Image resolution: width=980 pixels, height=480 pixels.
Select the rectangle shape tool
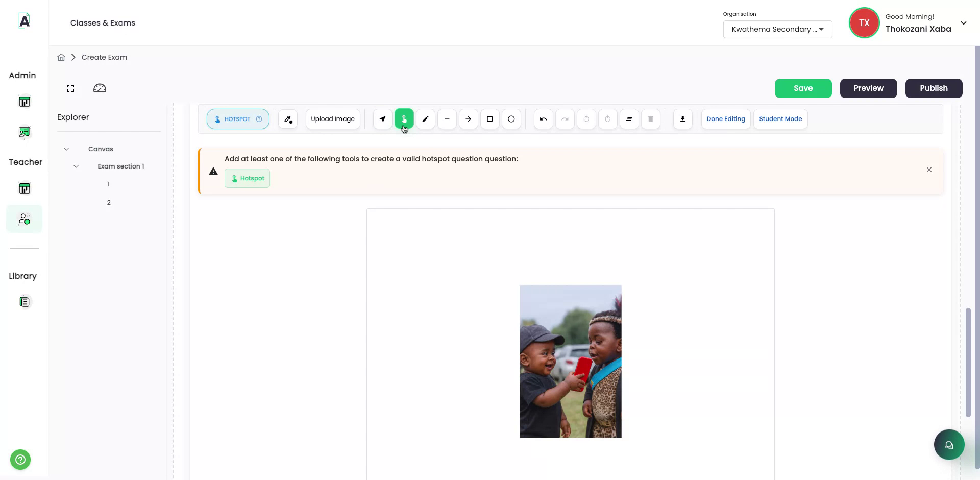tap(489, 119)
